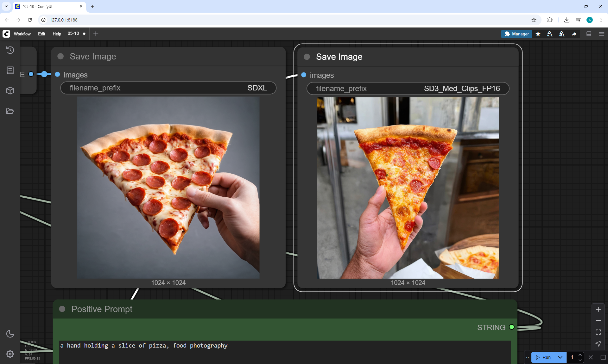608x364 pixels.
Task: Click the share arrow icon in toolbar
Action: [574, 34]
